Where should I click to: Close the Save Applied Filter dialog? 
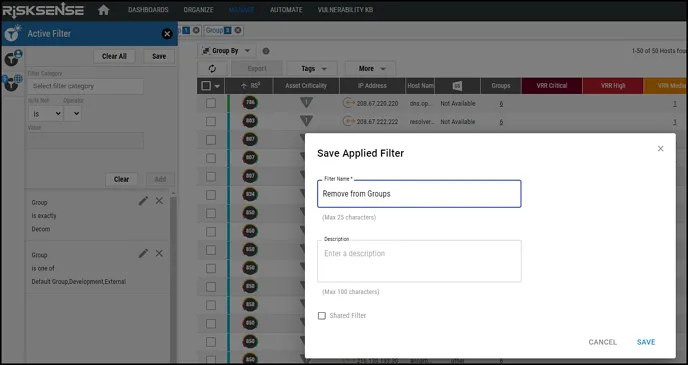(x=660, y=149)
